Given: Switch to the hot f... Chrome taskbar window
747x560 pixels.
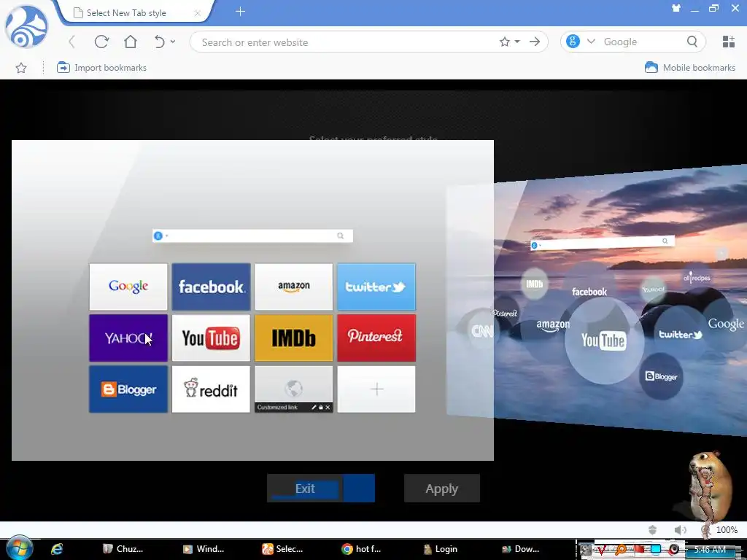Looking at the screenshot, I should click(362, 549).
